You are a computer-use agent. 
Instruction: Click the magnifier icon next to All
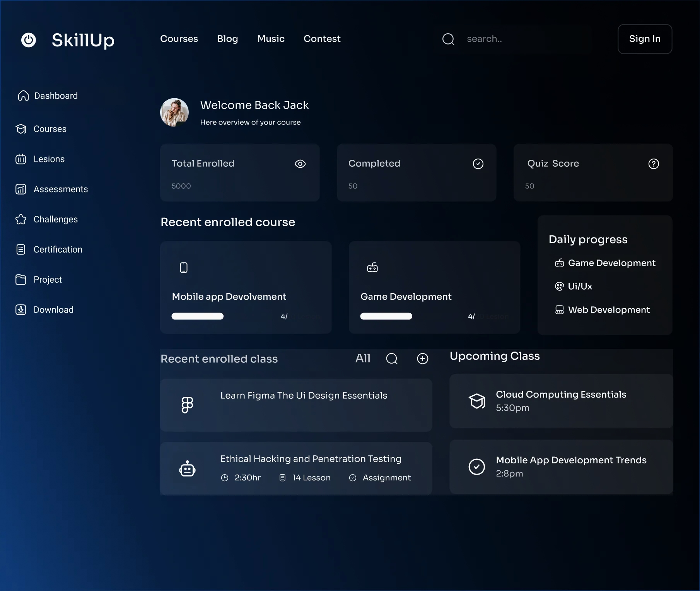(392, 359)
